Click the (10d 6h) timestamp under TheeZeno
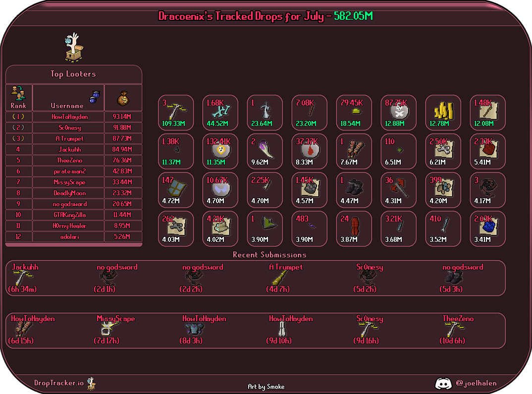532x394 pixels. [x=452, y=340]
